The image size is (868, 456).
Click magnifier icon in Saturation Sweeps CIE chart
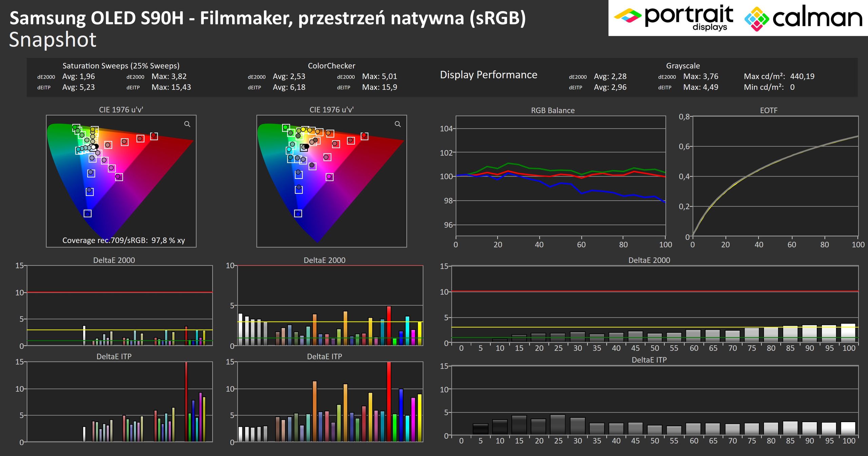click(x=187, y=124)
